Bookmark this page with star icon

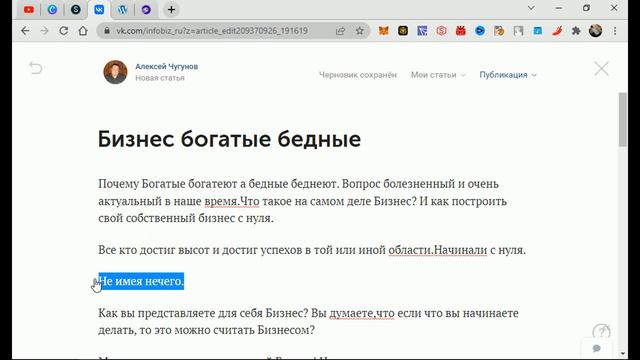(360, 31)
